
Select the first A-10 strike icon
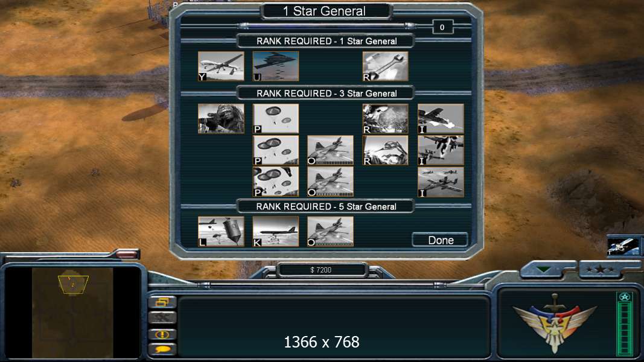click(441, 119)
